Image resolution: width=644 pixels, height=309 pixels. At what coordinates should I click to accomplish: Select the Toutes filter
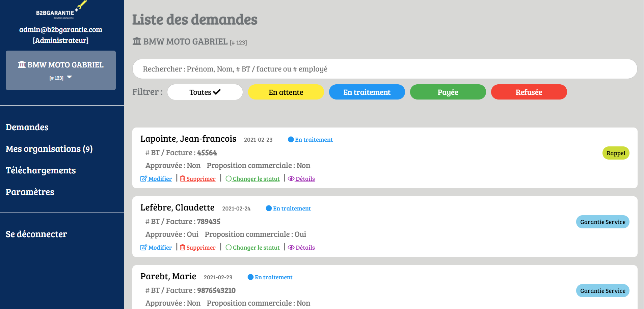point(205,92)
